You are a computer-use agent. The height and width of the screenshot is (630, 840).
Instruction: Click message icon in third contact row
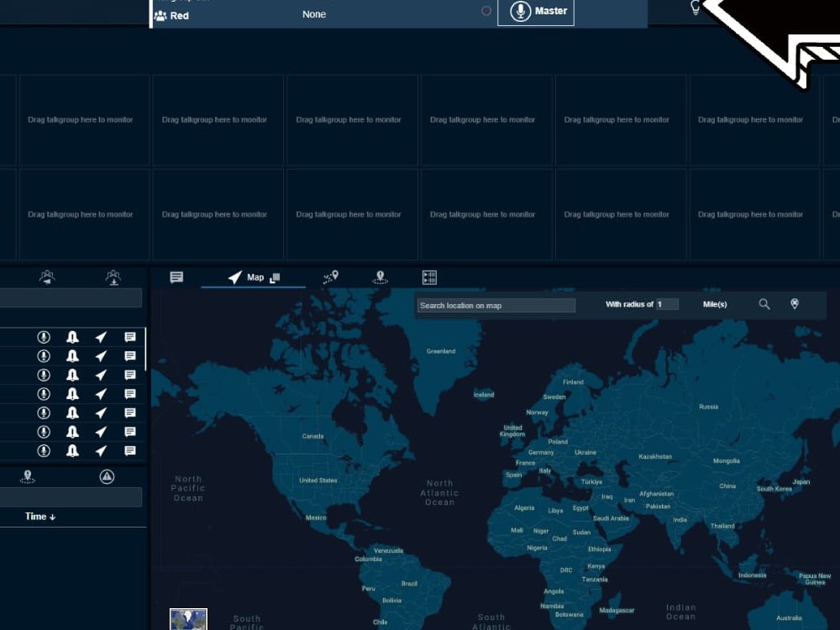(129, 375)
